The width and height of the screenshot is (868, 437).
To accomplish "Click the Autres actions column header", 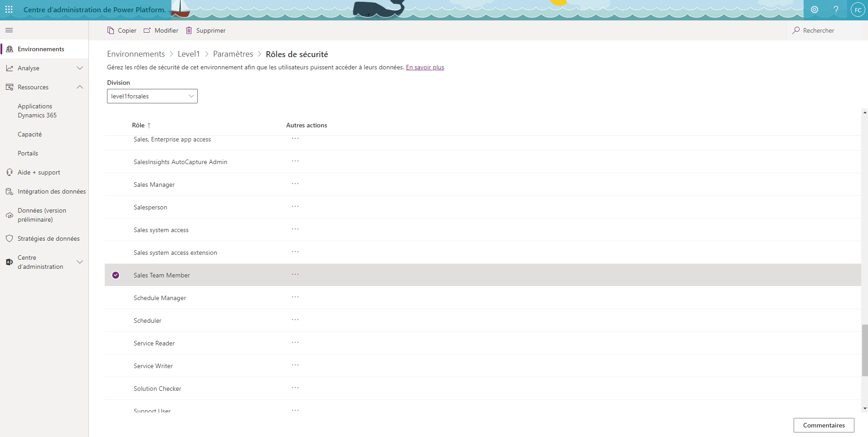I will (x=307, y=125).
